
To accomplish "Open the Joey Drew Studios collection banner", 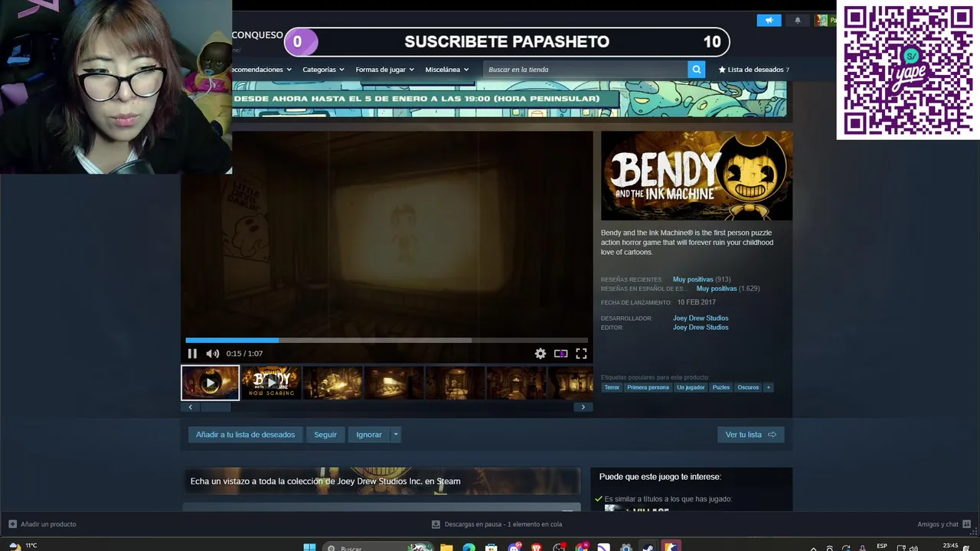I will pyautogui.click(x=381, y=481).
